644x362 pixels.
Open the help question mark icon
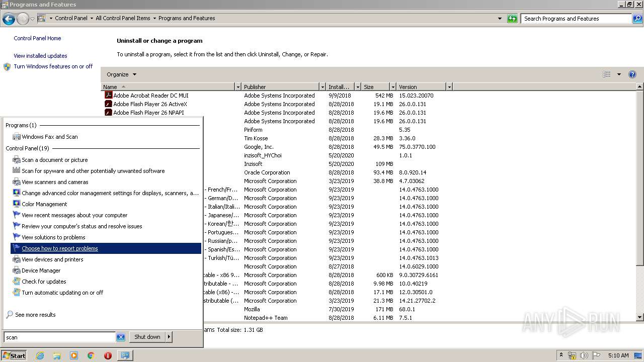[x=632, y=74]
